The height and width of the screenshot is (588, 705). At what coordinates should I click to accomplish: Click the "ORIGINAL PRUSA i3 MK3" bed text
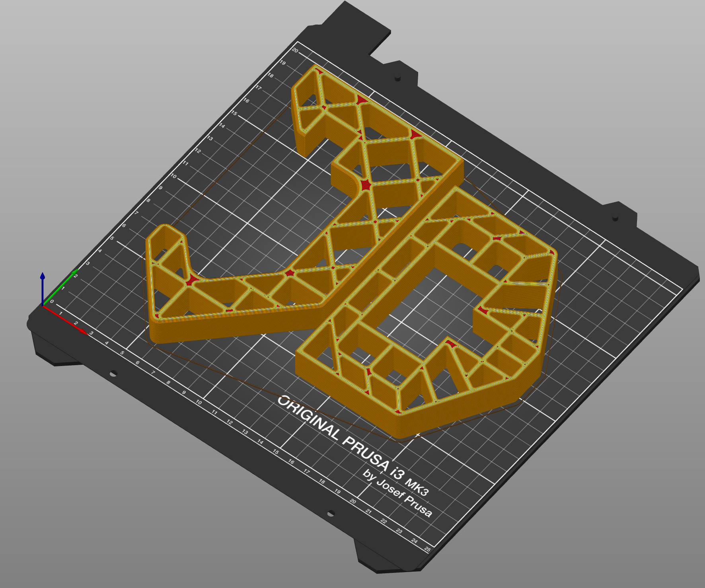[x=353, y=446]
